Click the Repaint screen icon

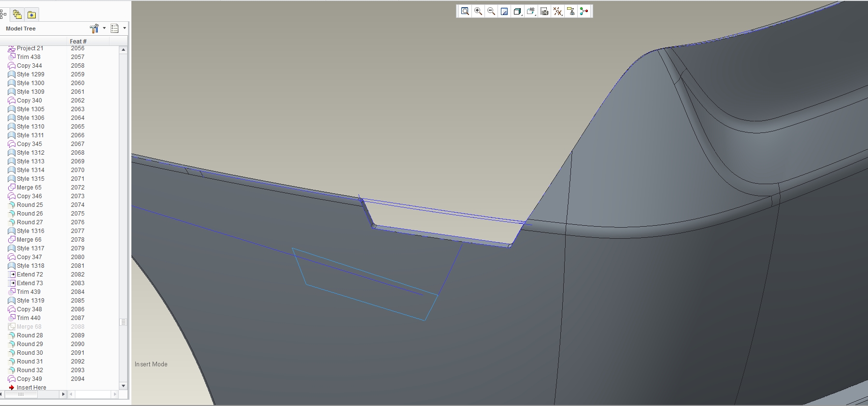click(x=504, y=11)
